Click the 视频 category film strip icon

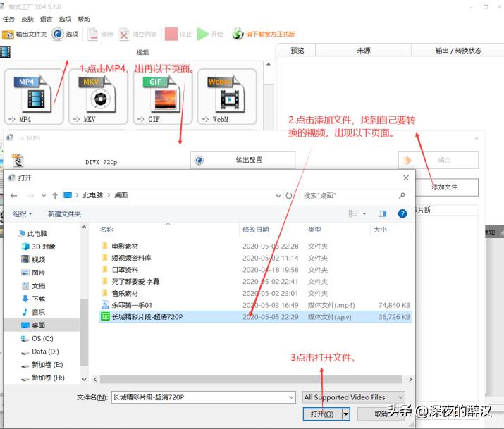click(5, 52)
